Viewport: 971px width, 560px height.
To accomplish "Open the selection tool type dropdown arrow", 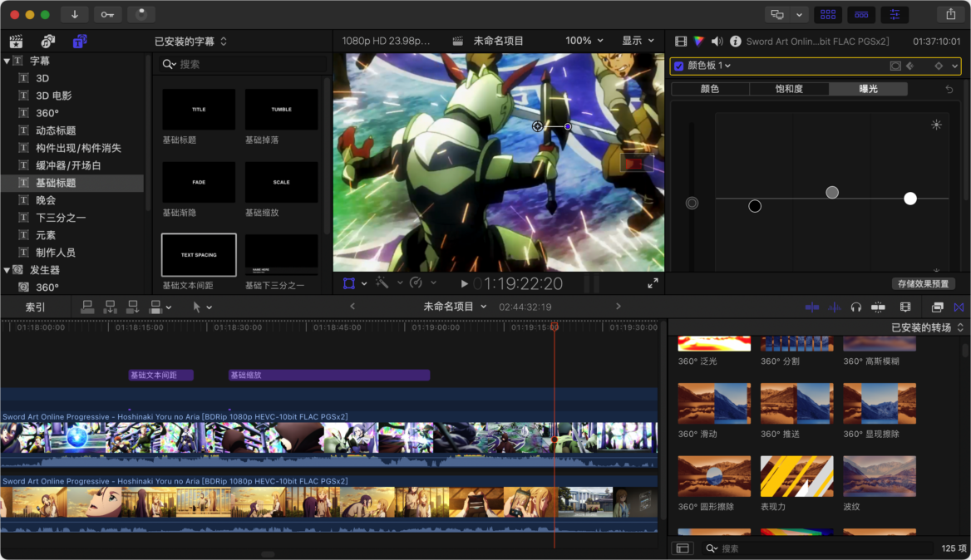I will coord(209,307).
